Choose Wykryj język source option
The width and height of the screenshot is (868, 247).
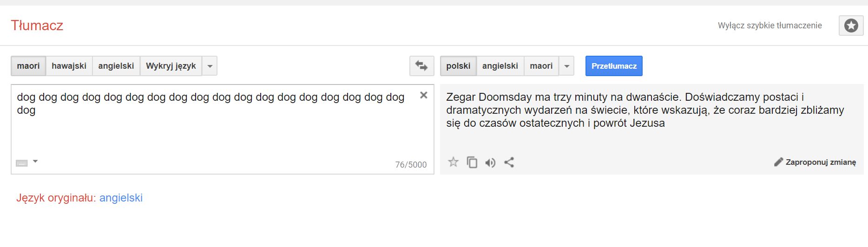171,66
